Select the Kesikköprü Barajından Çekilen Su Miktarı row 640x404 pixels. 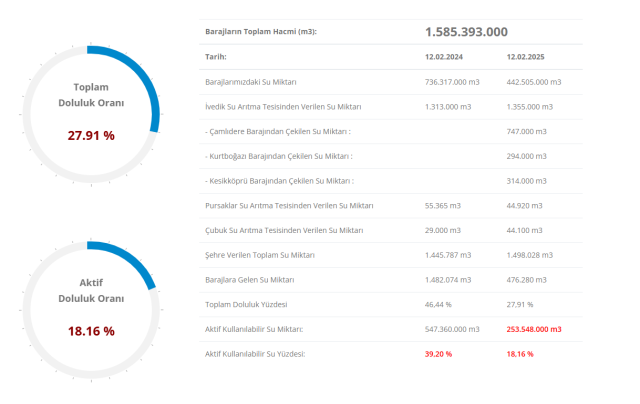[278, 181]
